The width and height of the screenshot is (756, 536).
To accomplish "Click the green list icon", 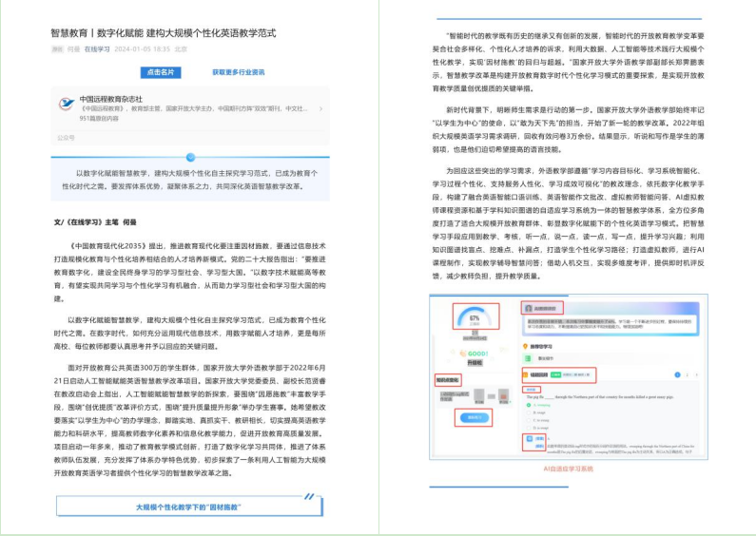I will (x=528, y=358).
